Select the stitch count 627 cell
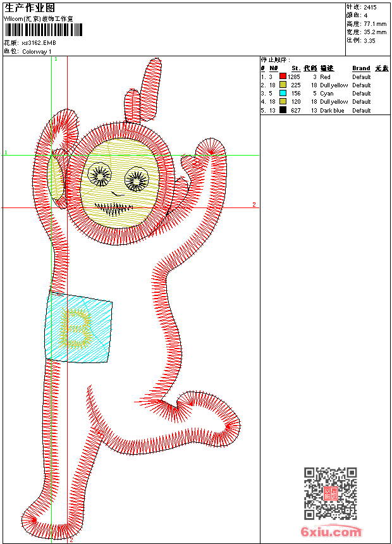The width and height of the screenshot is (392, 544). point(296,110)
